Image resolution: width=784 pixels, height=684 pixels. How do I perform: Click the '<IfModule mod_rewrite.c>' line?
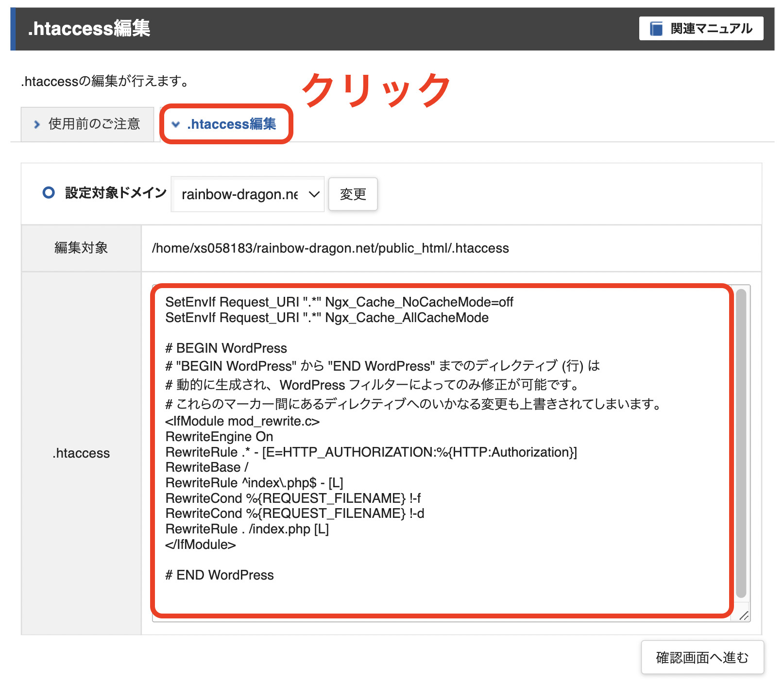coord(242,421)
